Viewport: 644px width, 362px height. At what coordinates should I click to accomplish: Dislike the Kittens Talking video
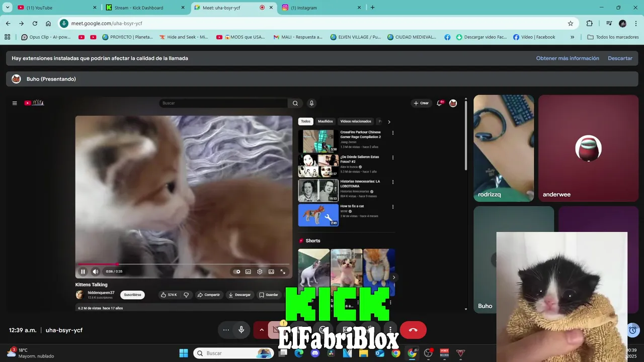[x=186, y=295]
